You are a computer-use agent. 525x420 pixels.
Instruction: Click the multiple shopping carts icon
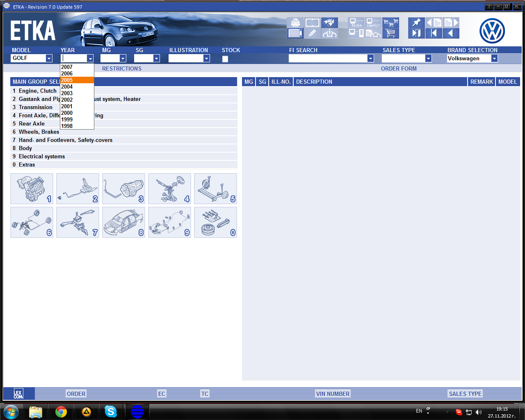click(390, 23)
